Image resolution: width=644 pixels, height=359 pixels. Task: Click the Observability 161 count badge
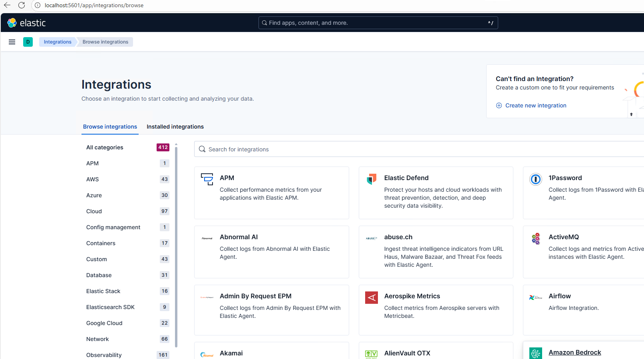coord(163,355)
